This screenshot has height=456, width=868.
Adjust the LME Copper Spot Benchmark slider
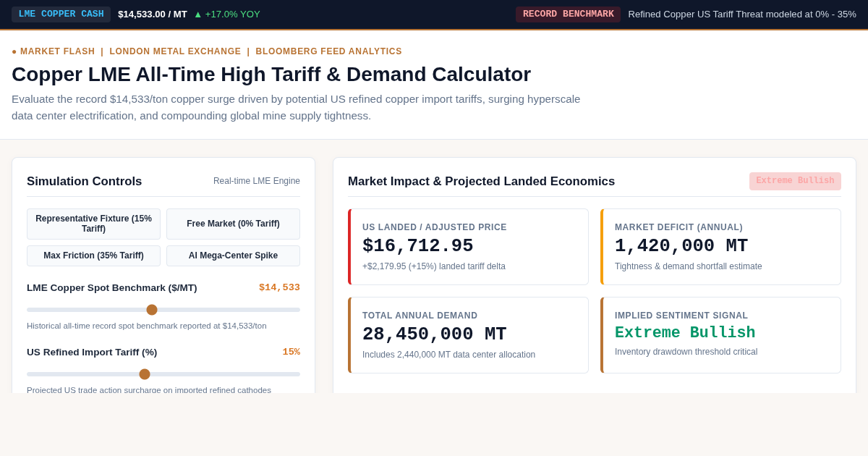[x=163, y=310]
